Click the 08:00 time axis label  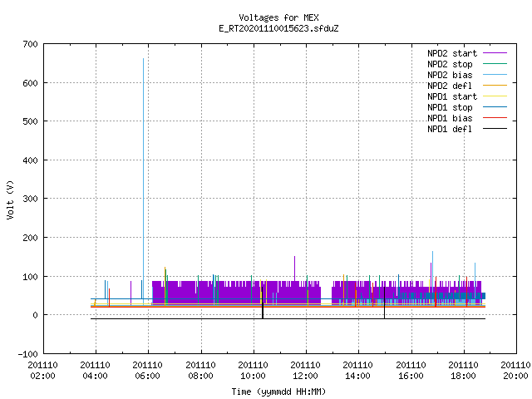(x=201, y=376)
